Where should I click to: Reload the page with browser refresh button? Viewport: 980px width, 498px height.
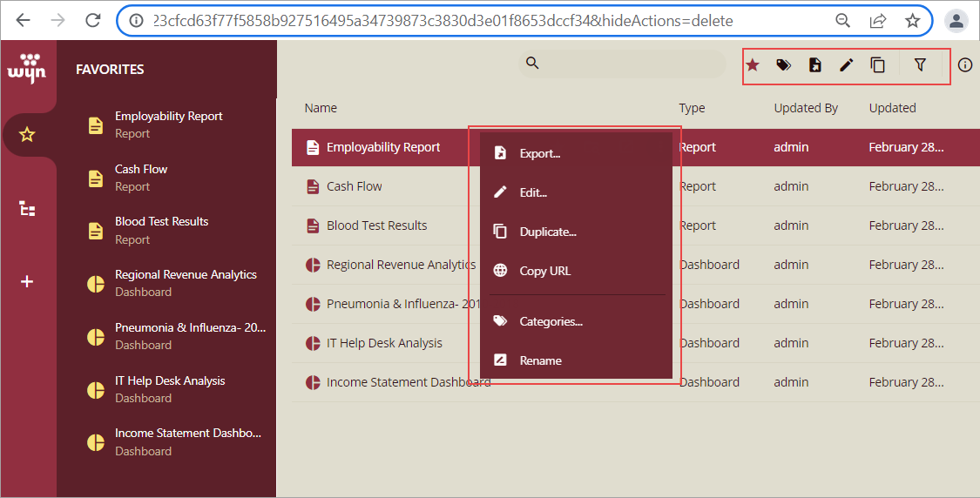click(92, 20)
